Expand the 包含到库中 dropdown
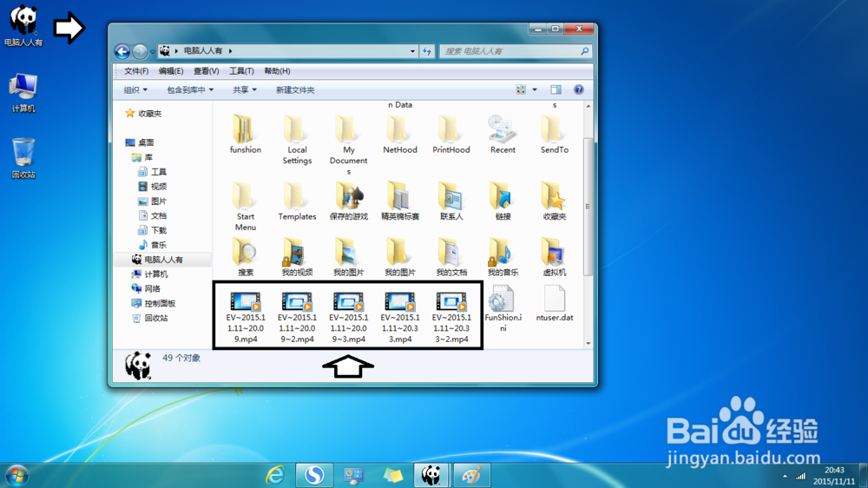The width and height of the screenshot is (868, 488). click(190, 89)
